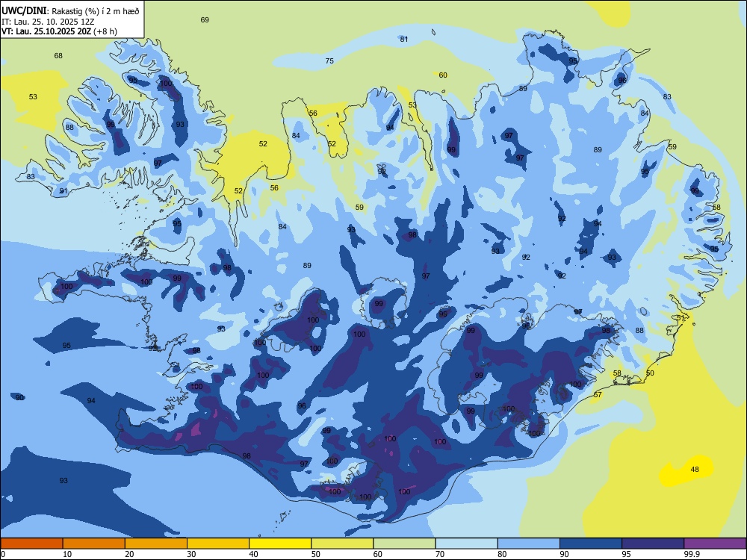Viewport: 747px width, 560px height.
Task: Click the map value '75' in the northern sea
Action: (329, 61)
